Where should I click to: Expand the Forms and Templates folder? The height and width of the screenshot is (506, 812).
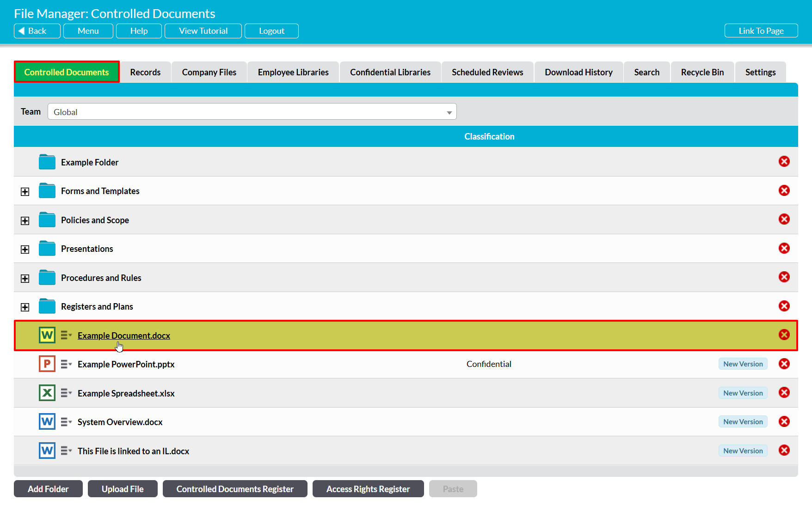pos(25,192)
